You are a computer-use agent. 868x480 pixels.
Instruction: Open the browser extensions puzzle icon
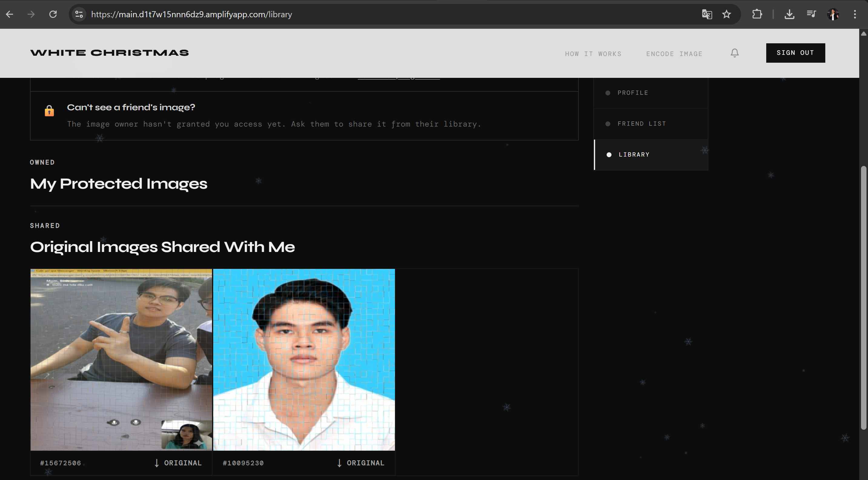click(757, 14)
